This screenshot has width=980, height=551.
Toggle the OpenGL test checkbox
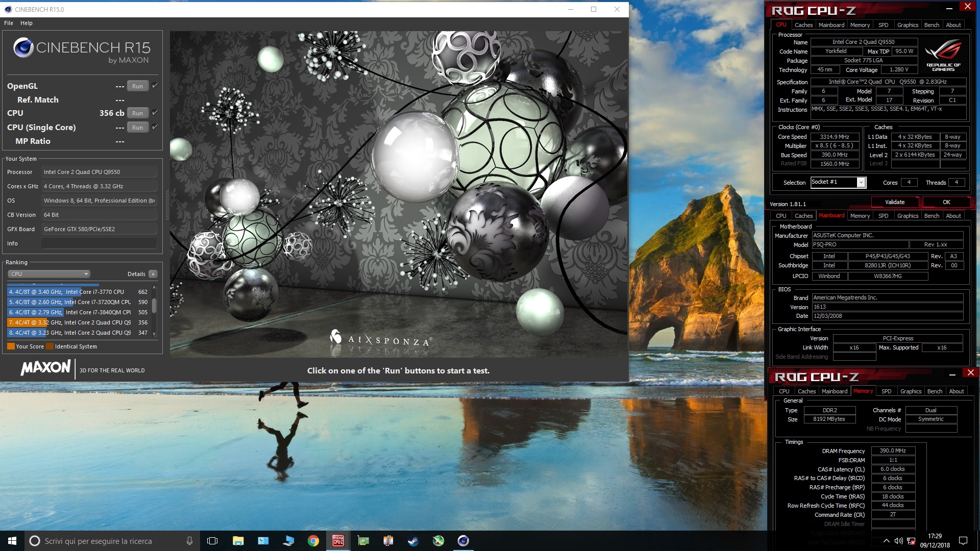coord(155,86)
